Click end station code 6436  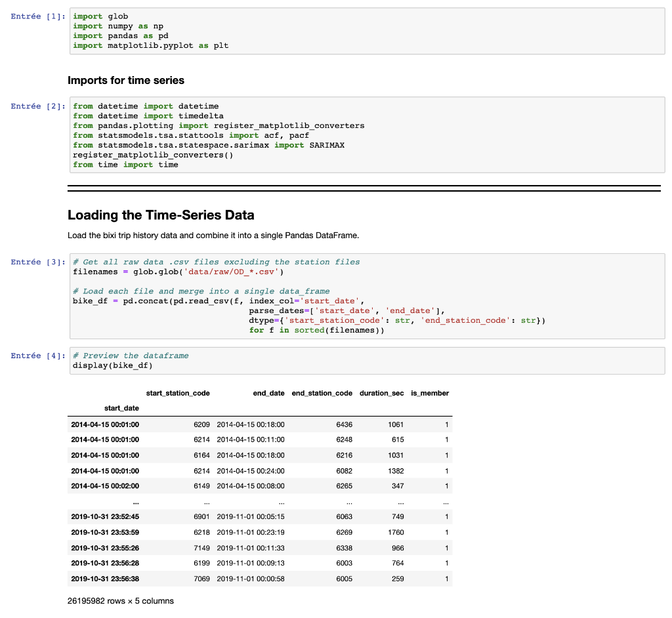coord(344,424)
